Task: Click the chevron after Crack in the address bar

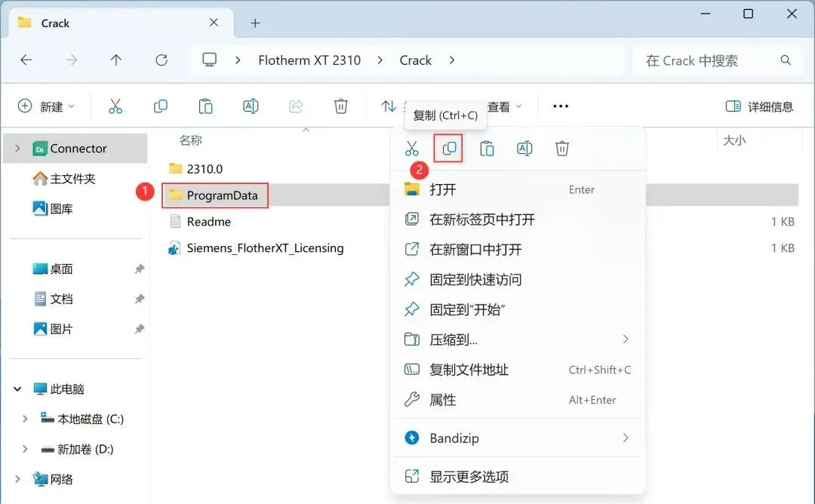Action: (x=452, y=60)
